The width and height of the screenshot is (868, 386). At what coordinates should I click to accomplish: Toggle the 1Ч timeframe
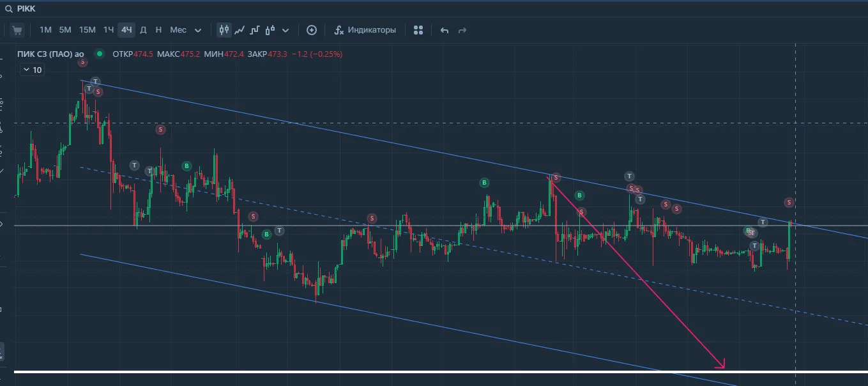[109, 30]
